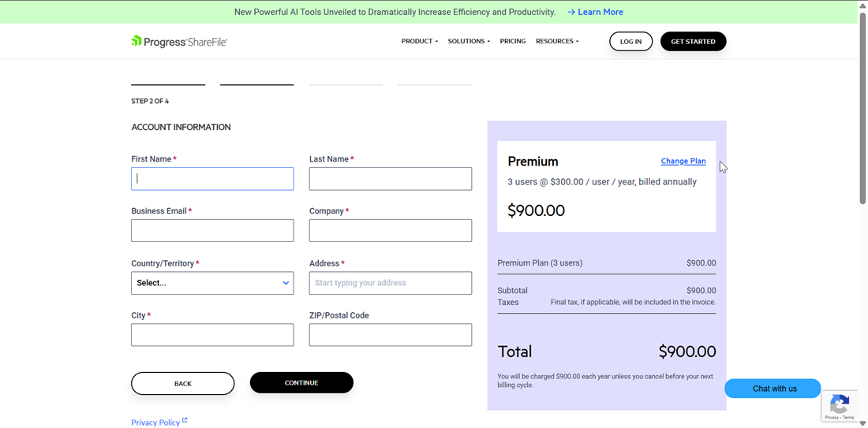
Task: Focus the Last Name field
Action: pos(391,178)
